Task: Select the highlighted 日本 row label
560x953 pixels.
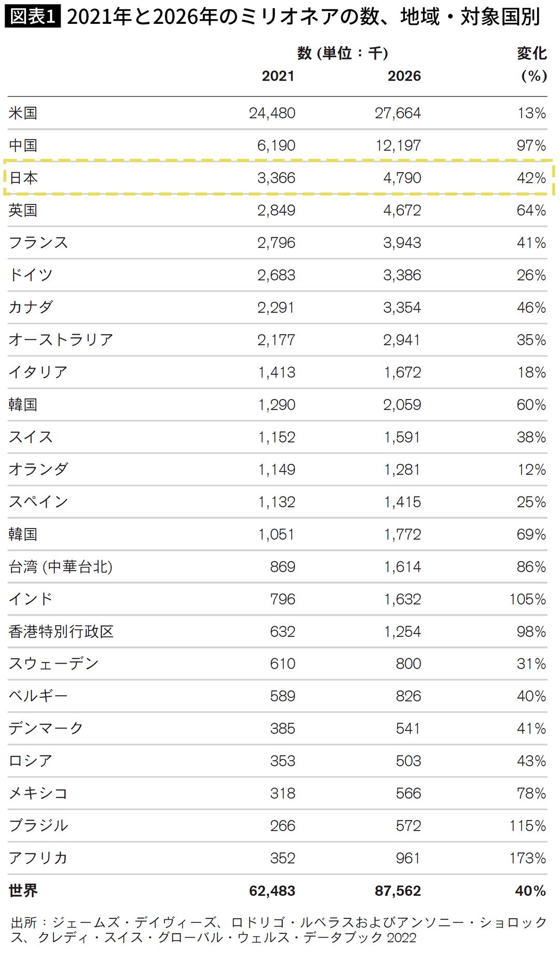Action: click(23, 178)
